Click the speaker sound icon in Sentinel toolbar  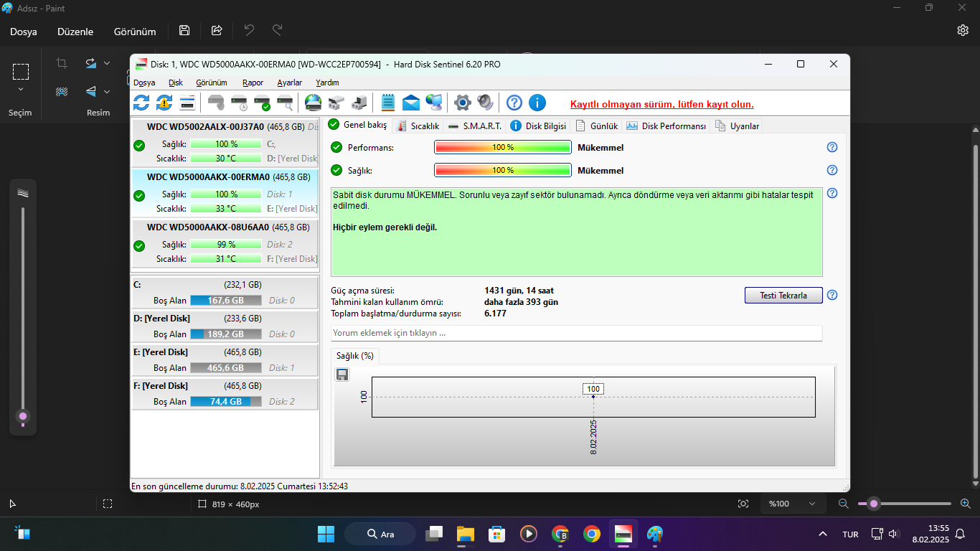pos(486,103)
